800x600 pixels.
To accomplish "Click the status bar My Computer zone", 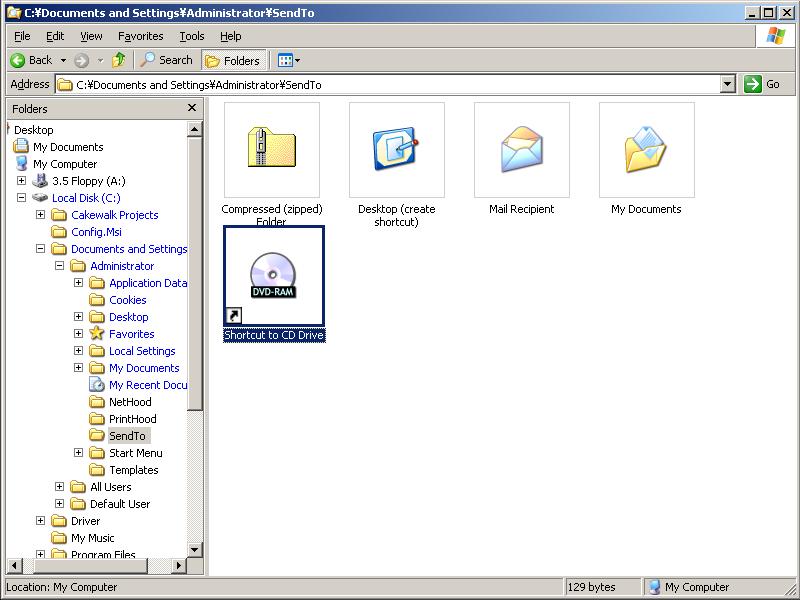I will click(689, 587).
